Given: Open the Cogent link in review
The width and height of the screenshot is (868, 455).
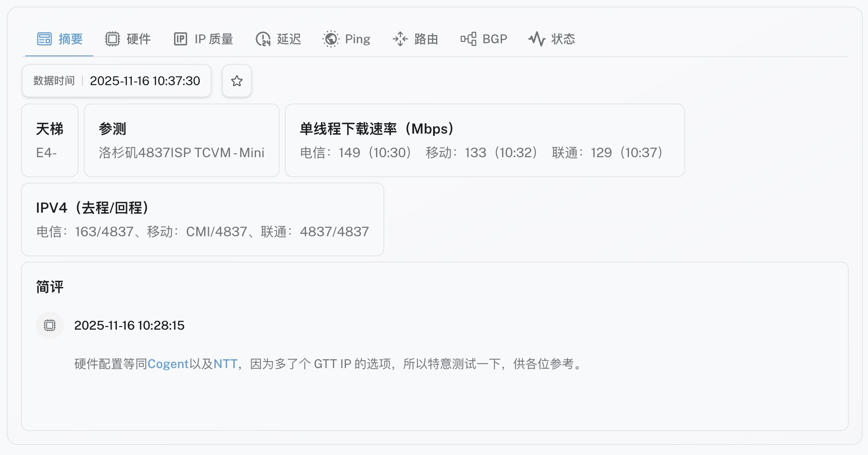Looking at the screenshot, I should (x=168, y=364).
